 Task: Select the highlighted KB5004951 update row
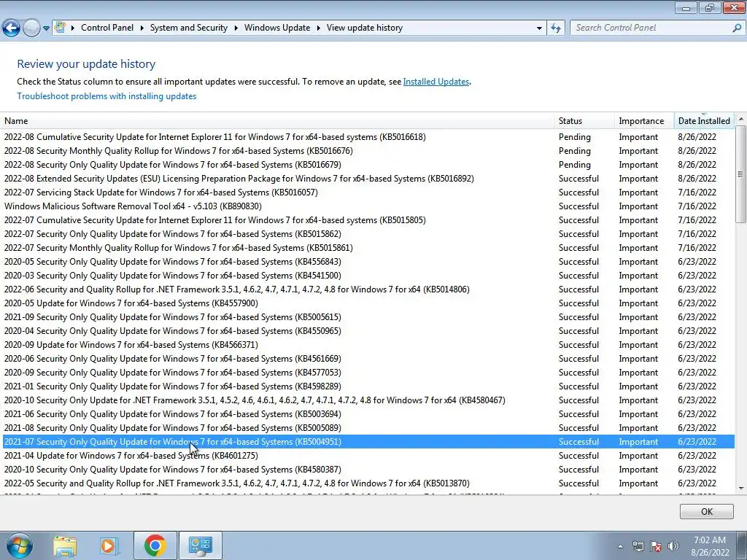click(367, 441)
